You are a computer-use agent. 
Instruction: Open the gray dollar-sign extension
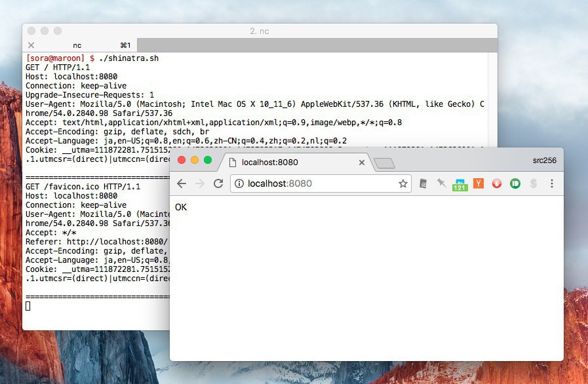[534, 183]
